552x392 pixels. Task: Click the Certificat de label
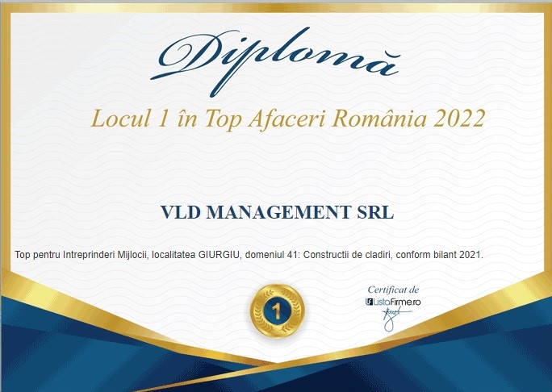pyautogui.click(x=393, y=290)
